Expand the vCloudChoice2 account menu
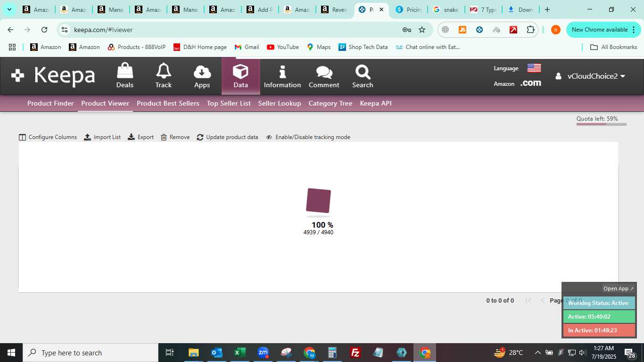Image resolution: width=644 pixels, height=362 pixels. click(590, 76)
